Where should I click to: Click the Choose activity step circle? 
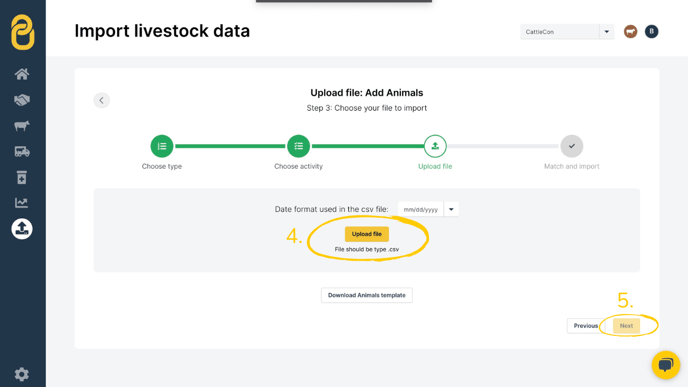pos(298,146)
